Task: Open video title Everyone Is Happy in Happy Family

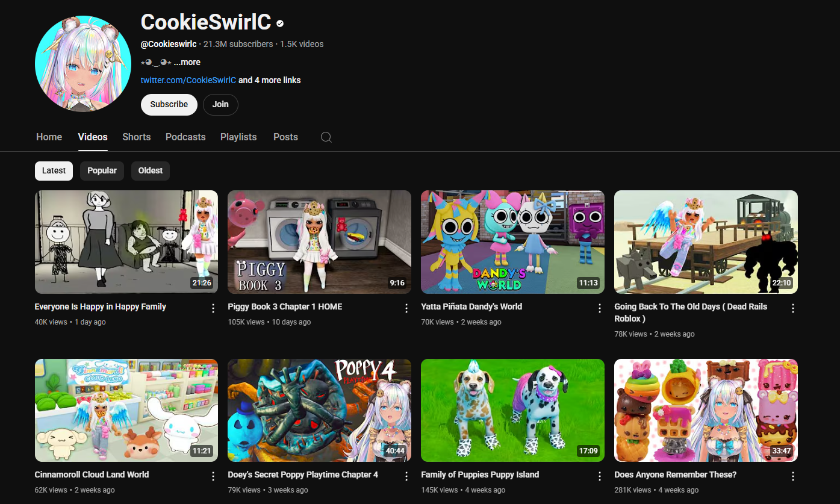Action: point(101,306)
